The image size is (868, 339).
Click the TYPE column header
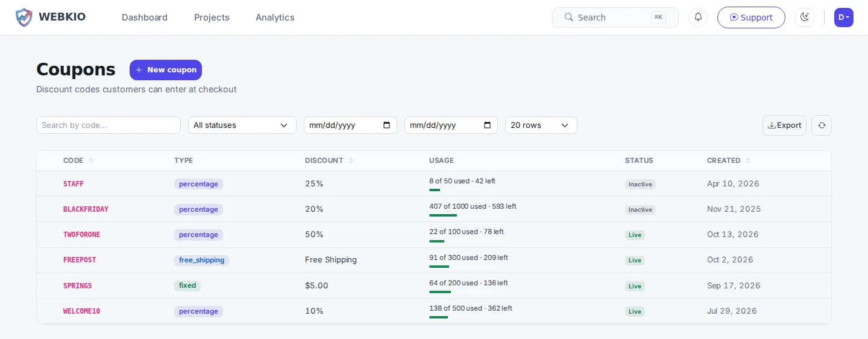coord(184,160)
